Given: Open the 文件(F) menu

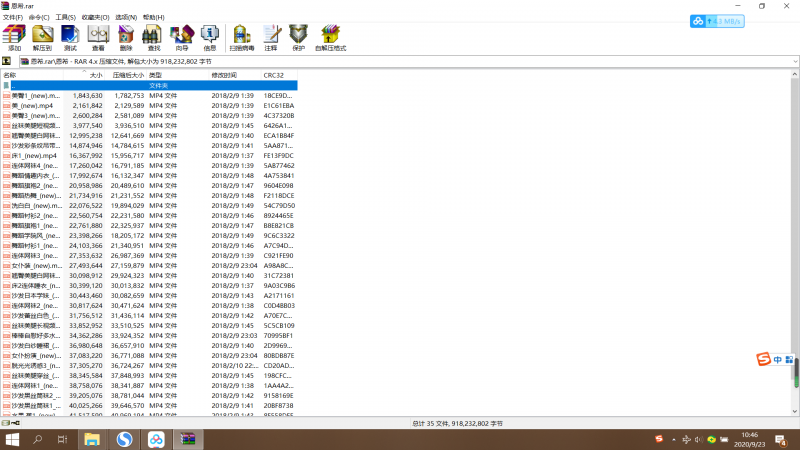Looking at the screenshot, I should coord(13,17).
